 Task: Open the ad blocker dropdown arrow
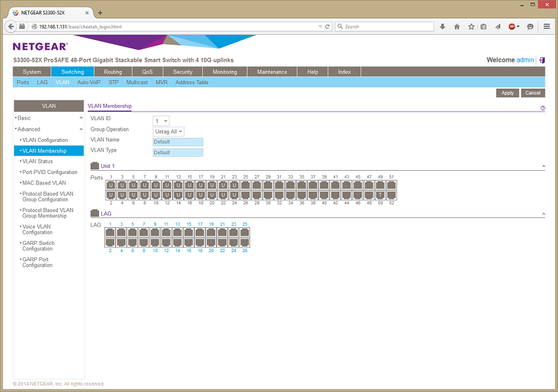[518, 27]
